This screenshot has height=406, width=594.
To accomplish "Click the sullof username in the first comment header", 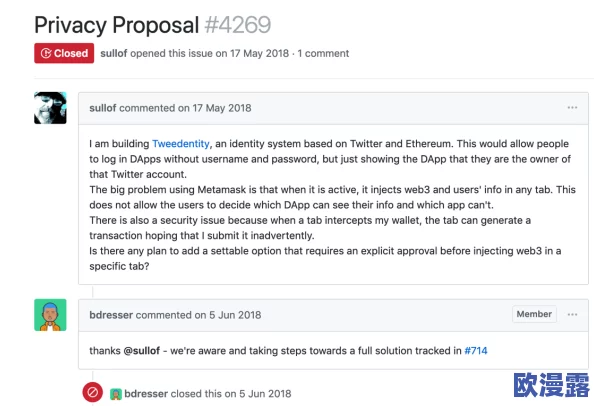I will [103, 108].
